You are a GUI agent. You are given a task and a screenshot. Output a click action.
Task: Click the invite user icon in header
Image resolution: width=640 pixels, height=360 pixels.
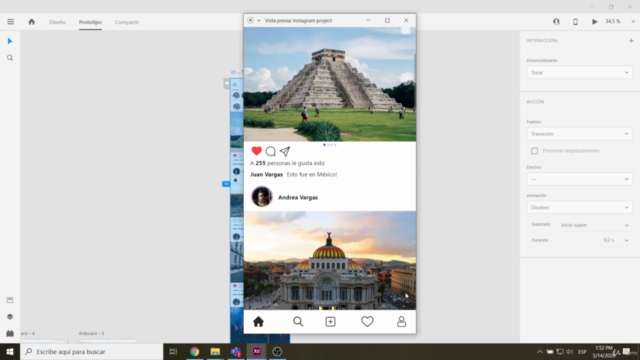(556, 22)
